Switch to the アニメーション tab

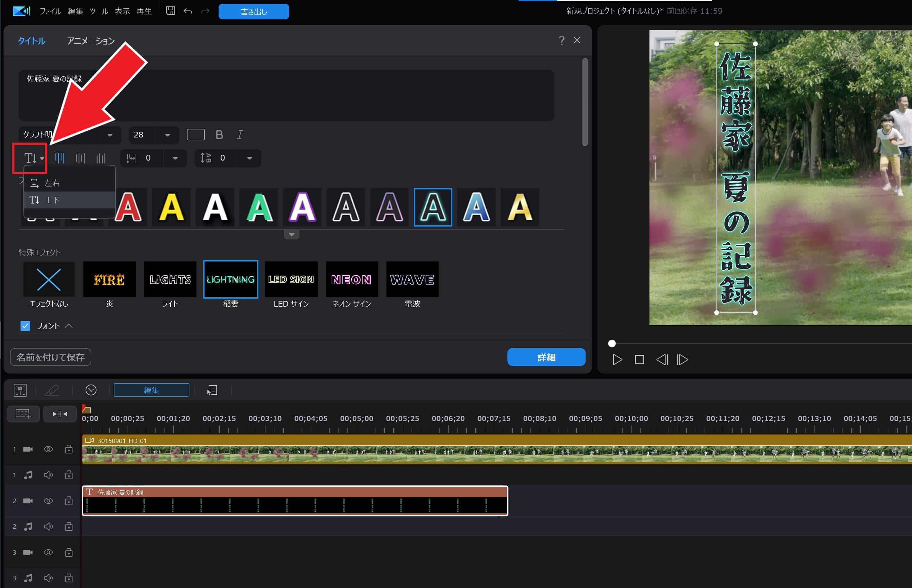[x=90, y=41]
